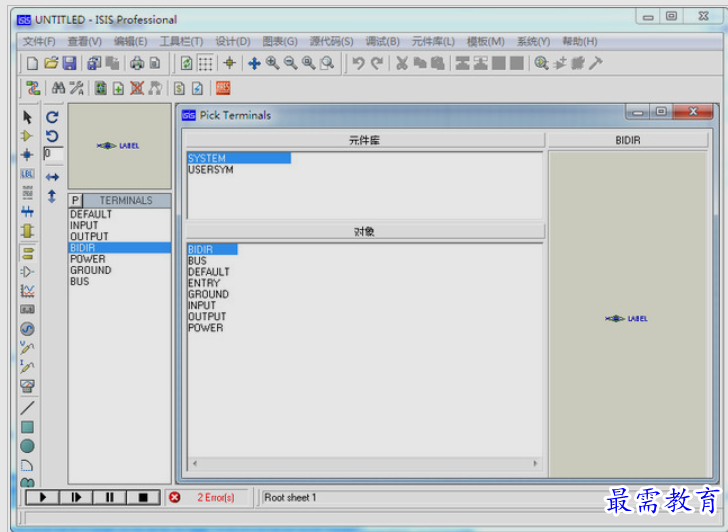Select BUS in Pick Terminals objects
Image resolution: width=728 pixels, height=532 pixels.
pyautogui.click(x=197, y=261)
